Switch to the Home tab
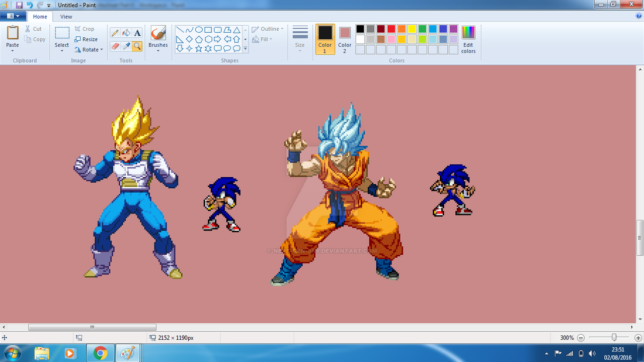 click(x=40, y=17)
